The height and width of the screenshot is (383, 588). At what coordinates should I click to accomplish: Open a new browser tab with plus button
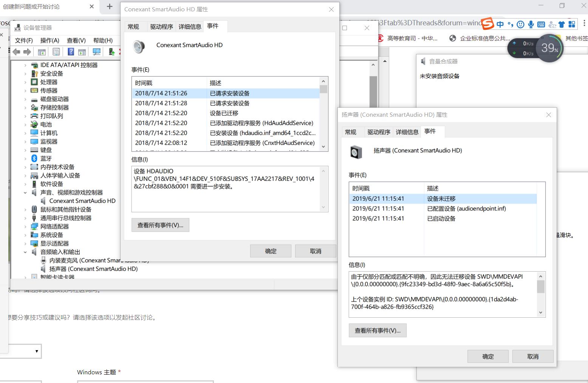[x=110, y=6]
